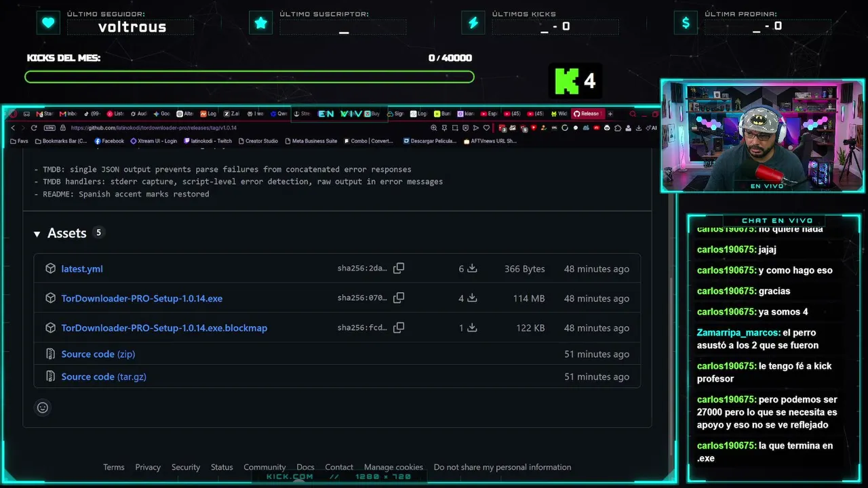
Task: Click the heart icon beside Último Seguidor
Action: tap(48, 23)
